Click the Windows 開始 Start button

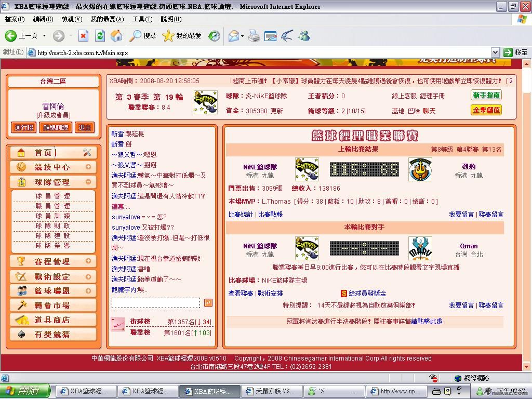25,391
